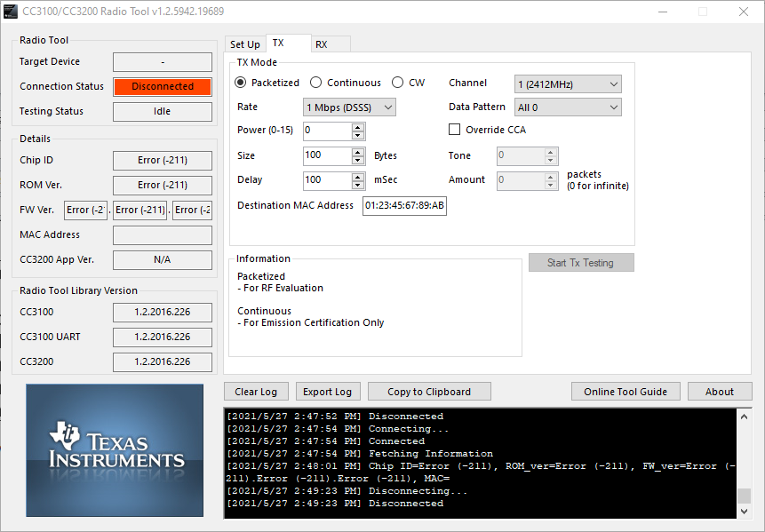Click the CC3200 App Ver. N/A box
Screen dimensions: 765x532
tap(163, 260)
